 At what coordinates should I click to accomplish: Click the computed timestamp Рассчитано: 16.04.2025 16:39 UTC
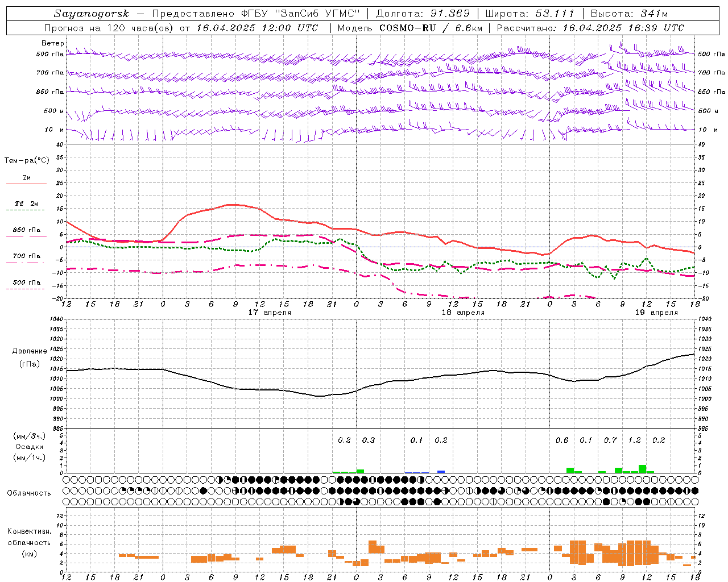590,28
